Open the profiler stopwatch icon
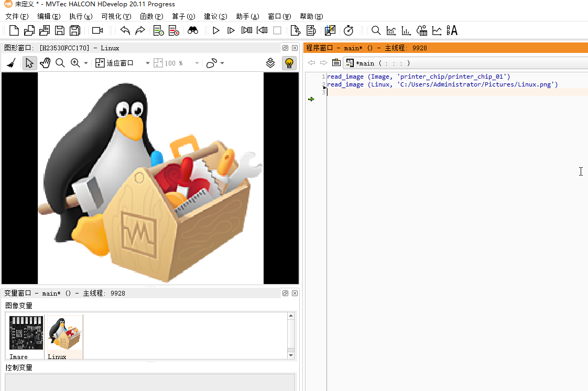The height and width of the screenshot is (391, 588). click(349, 30)
